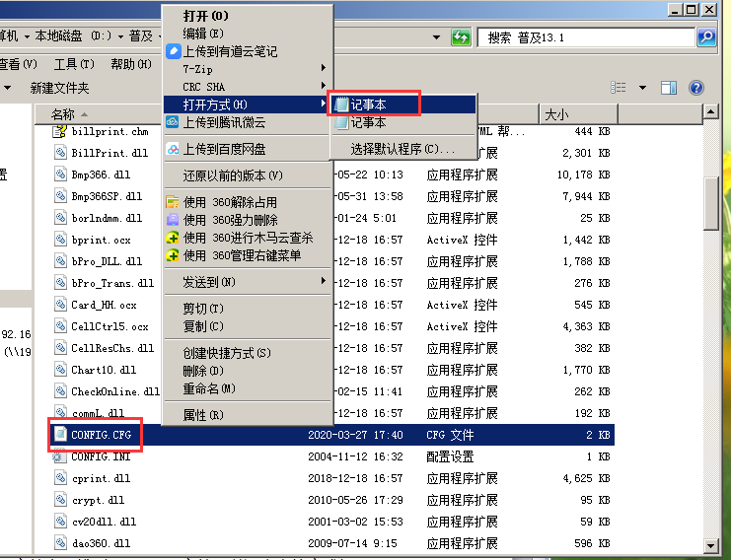
Task: Click the 新建文件夹 toolbar button
Action: 59,89
